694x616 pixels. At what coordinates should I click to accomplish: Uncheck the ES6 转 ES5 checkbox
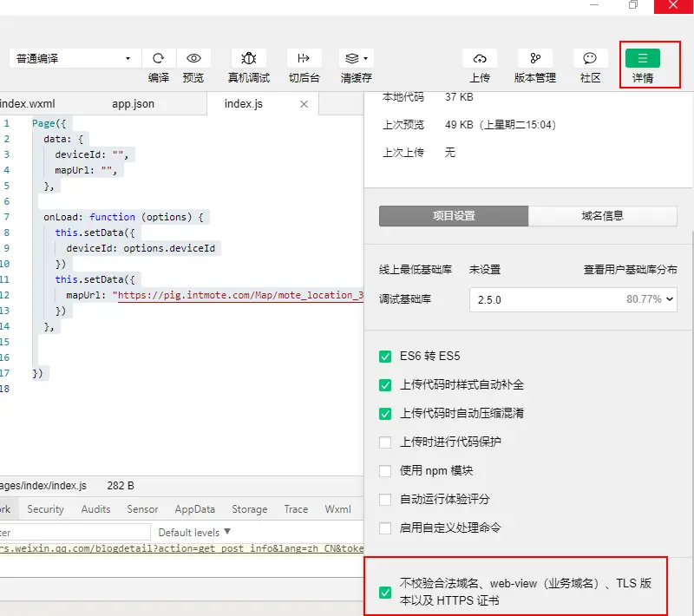click(385, 357)
